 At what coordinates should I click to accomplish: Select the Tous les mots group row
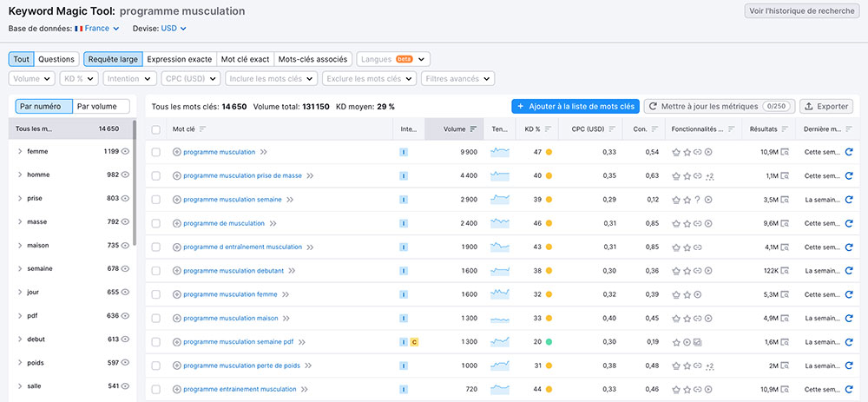[x=70, y=129]
